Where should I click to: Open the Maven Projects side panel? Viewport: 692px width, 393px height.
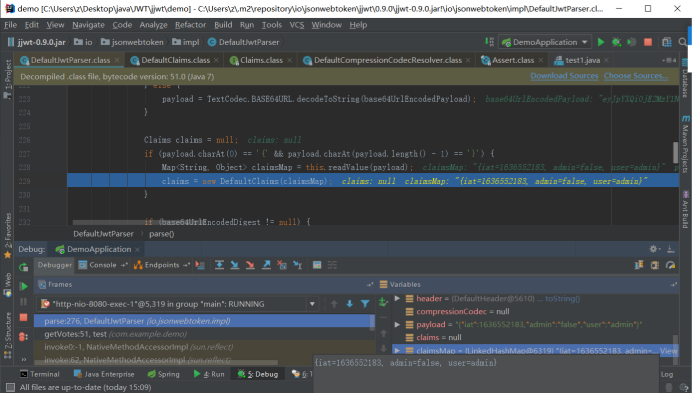[x=685, y=144]
